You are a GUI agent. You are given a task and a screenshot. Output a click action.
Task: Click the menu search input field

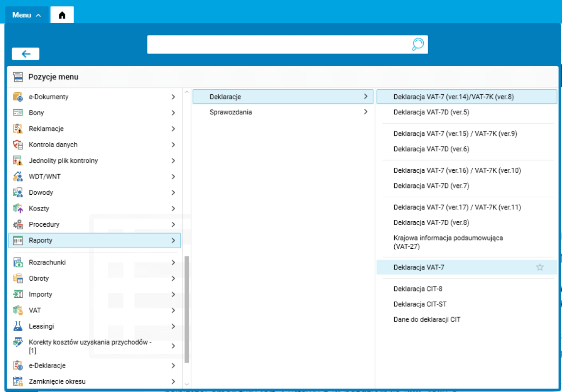[277, 45]
